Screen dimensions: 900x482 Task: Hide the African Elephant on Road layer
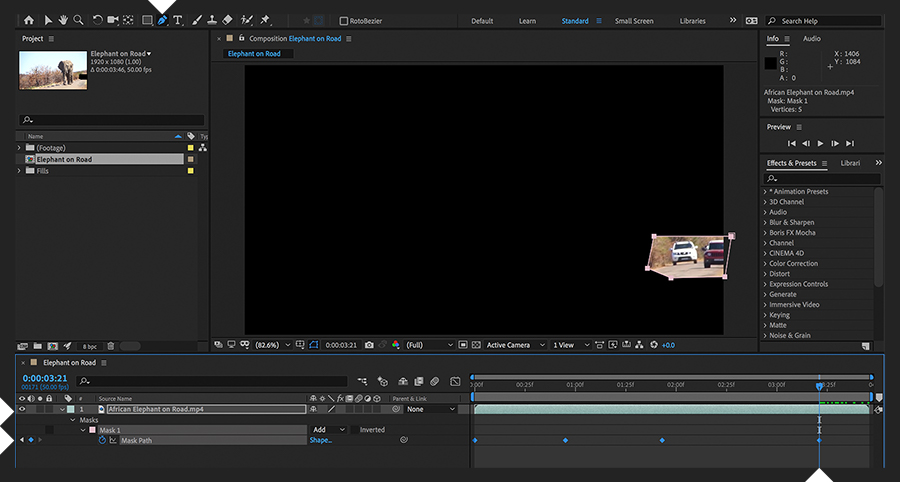pos(22,409)
